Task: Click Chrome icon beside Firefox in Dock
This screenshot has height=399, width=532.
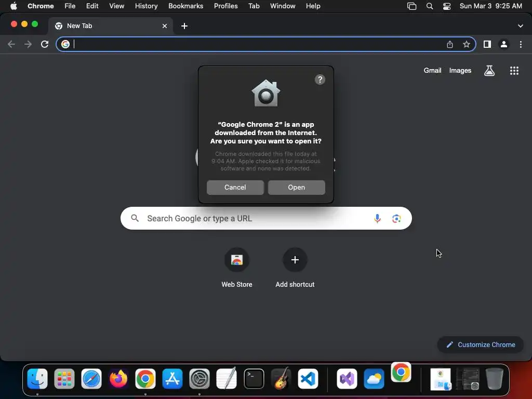Action: click(x=145, y=379)
